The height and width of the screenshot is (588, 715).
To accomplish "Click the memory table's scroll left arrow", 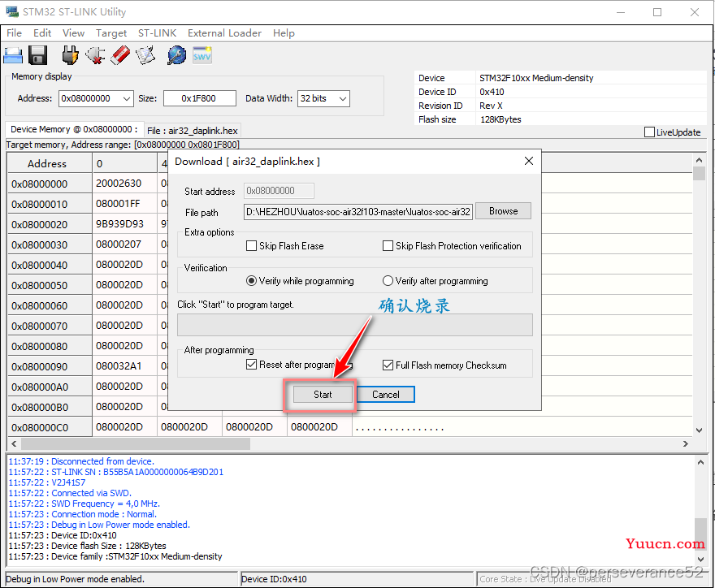I will click(x=14, y=443).
